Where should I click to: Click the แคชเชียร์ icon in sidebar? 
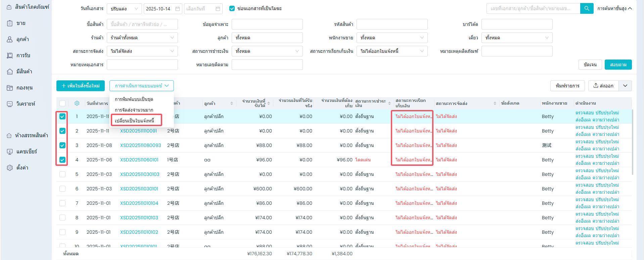[10, 152]
